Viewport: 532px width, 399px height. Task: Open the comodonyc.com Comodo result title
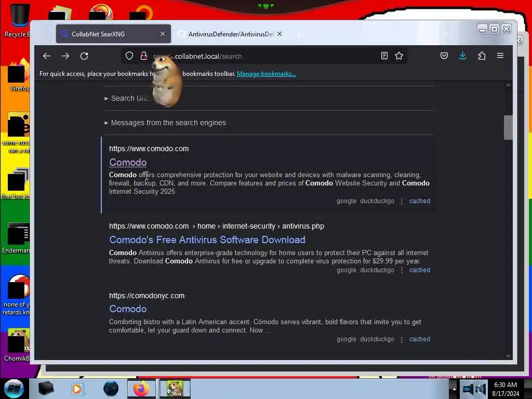tap(128, 309)
